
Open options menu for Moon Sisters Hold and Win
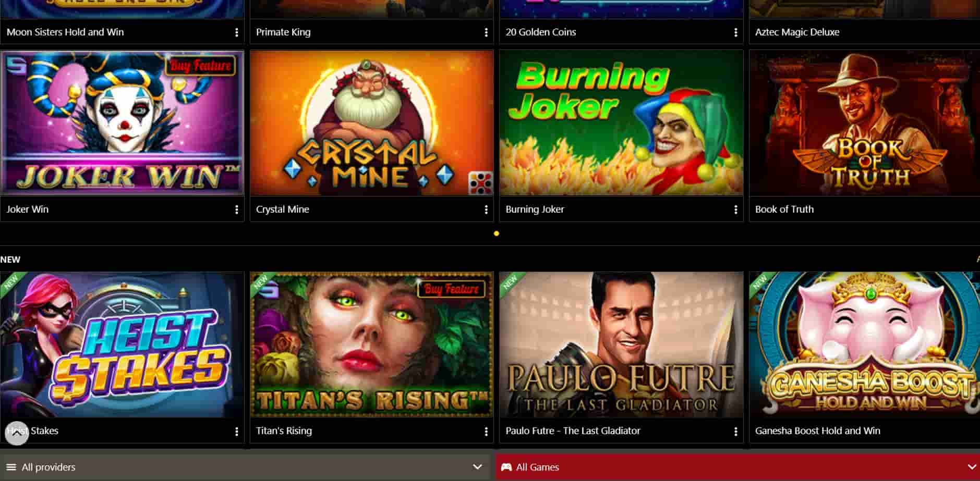tap(237, 32)
